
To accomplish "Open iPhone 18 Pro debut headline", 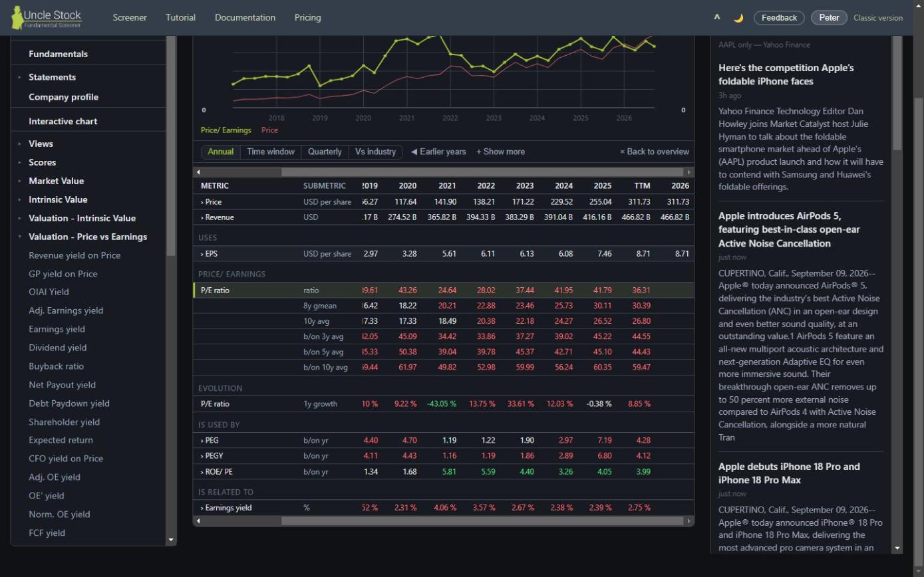I will coord(789,473).
